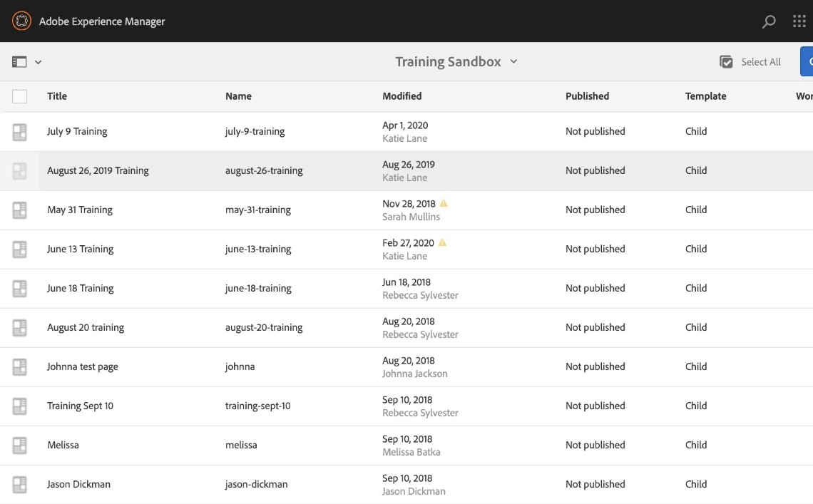Sort by the Published column header
813x504 pixels.
point(587,96)
